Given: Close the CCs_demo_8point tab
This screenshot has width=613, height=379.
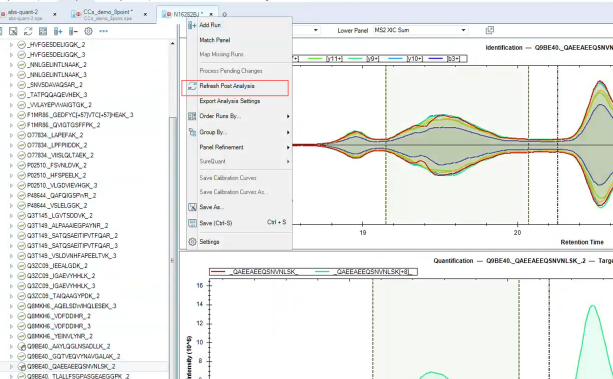Looking at the screenshot, I should coord(145,14).
